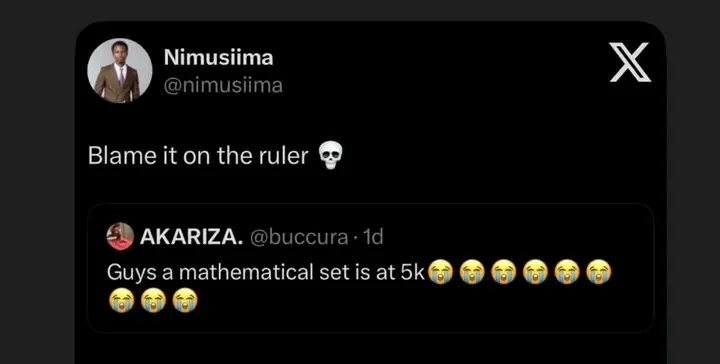Click the AKARIZA. display name
Viewport: 720px width, 364px height.
click(191, 237)
